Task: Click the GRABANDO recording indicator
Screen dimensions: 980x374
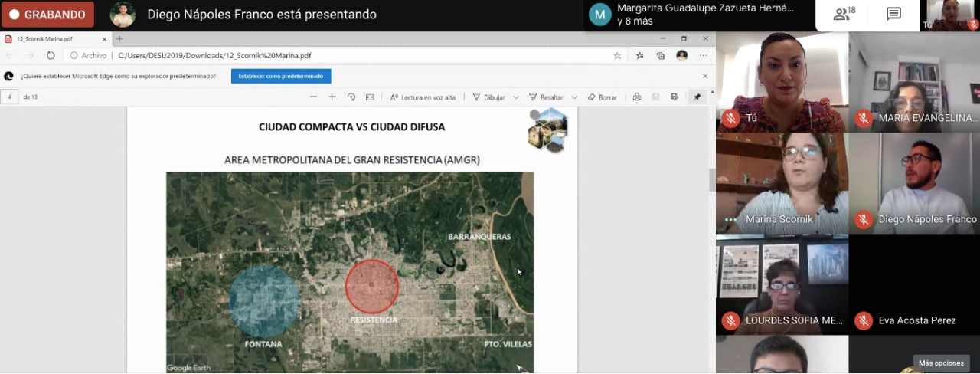Action: 47,15
